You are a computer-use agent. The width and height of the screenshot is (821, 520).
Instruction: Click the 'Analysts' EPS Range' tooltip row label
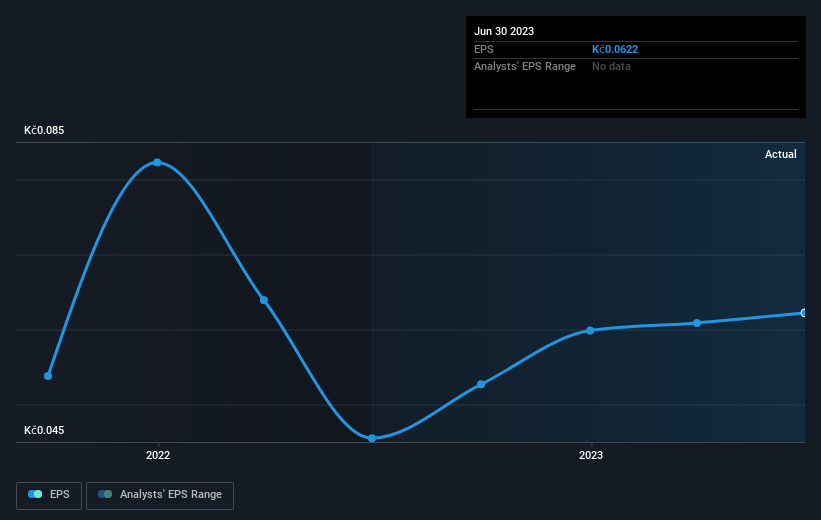(525, 67)
